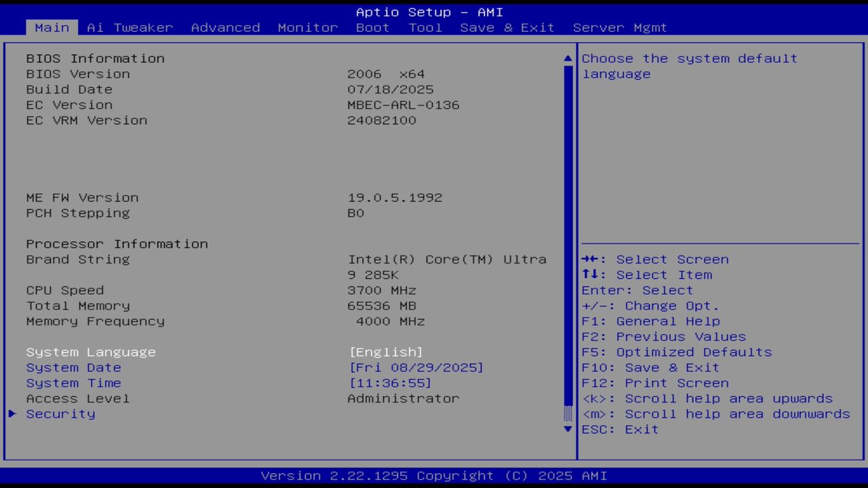The width and height of the screenshot is (868, 488).
Task: Expand the Security submenu
Action: pos(60,414)
